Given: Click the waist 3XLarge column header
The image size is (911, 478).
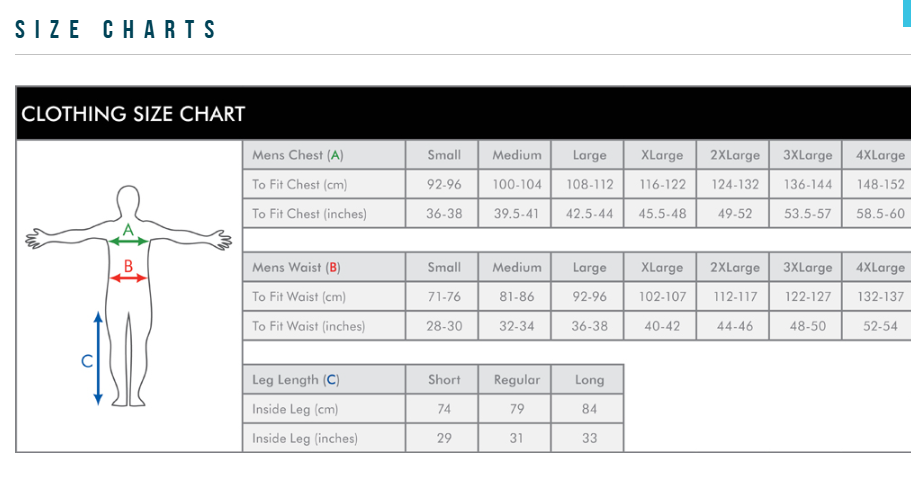Looking at the screenshot, I should (806, 267).
